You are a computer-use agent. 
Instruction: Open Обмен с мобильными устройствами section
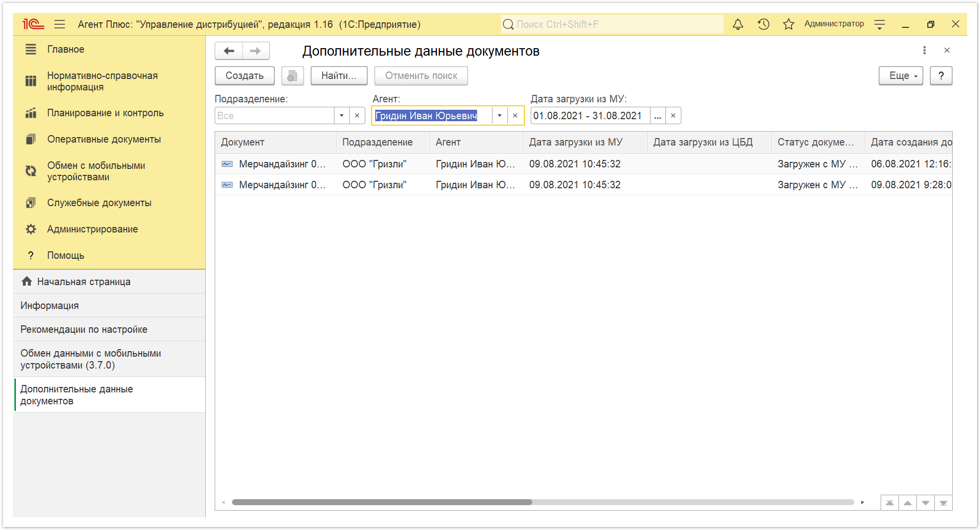coord(96,171)
